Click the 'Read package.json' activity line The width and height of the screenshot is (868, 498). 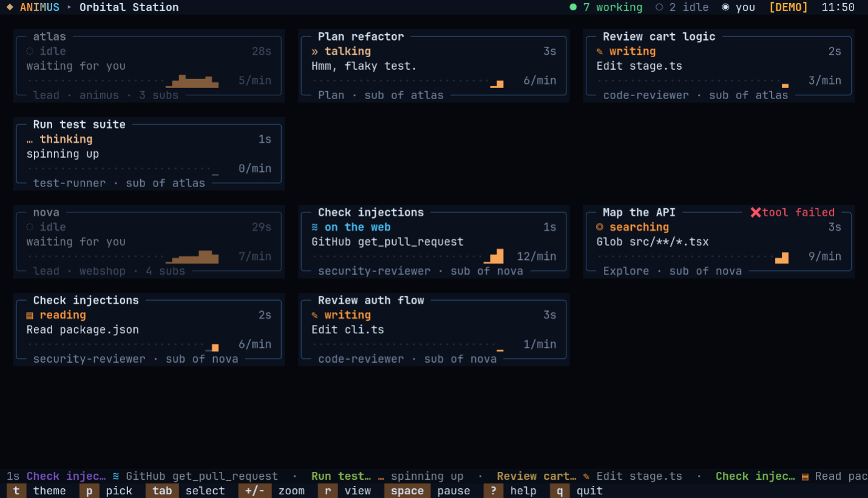[x=83, y=330]
